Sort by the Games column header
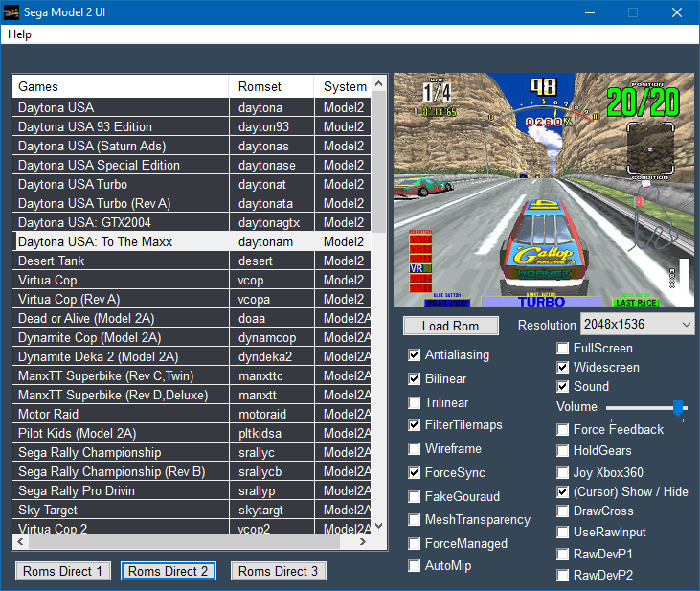Viewport: 700px width, 591px height. point(120,86)
